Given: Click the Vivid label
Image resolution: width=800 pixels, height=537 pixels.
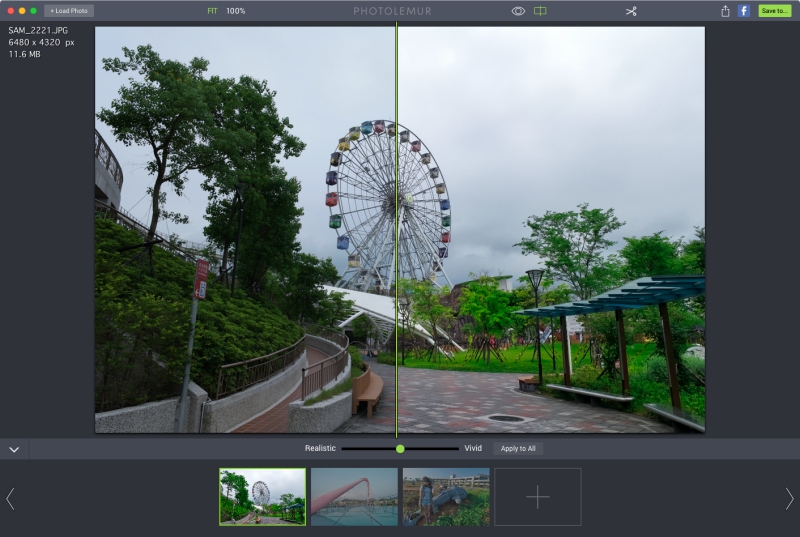Looking at the screenshot, I should (x=473, y=449).
